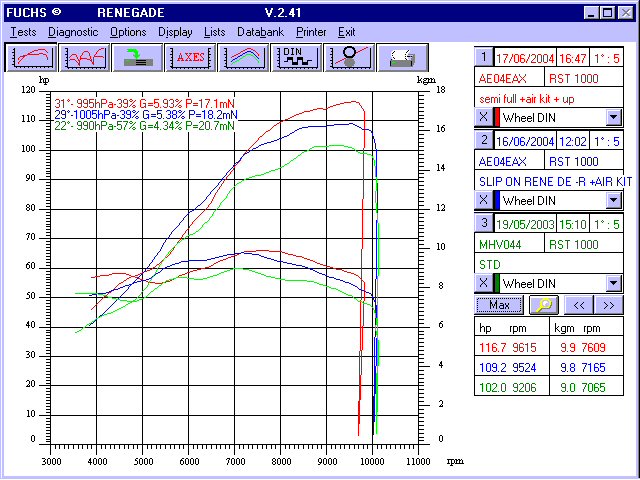Screen dimensions: 640x480
Task: Click the green color swatch of test 3
Action: coord(497,283)
